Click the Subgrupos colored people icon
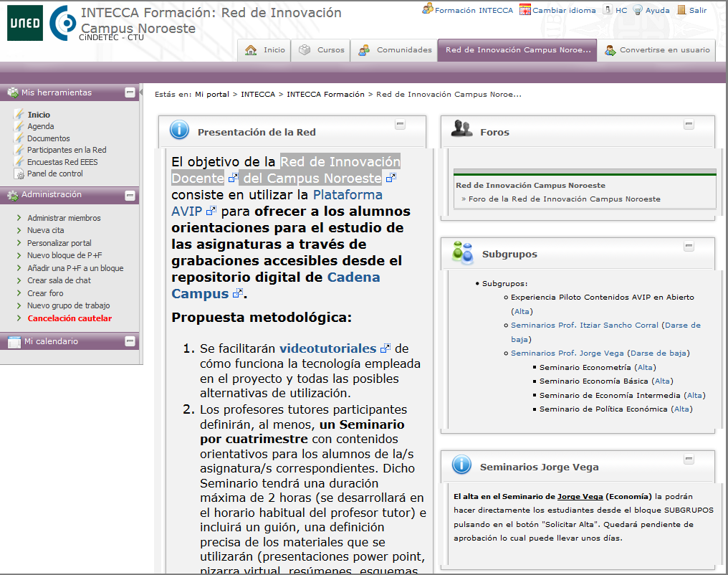 coord(462,252)
